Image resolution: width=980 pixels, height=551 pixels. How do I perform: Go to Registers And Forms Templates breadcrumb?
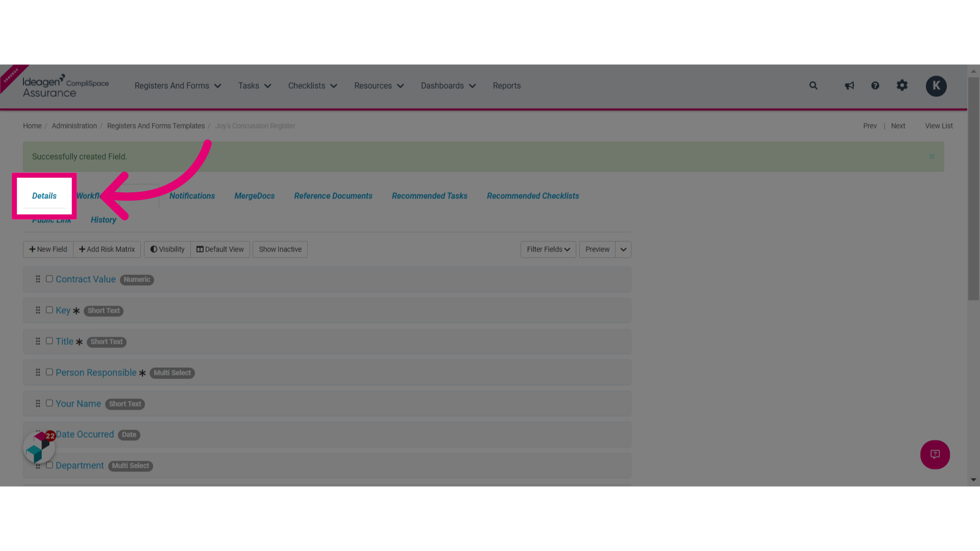coord(156,126)
